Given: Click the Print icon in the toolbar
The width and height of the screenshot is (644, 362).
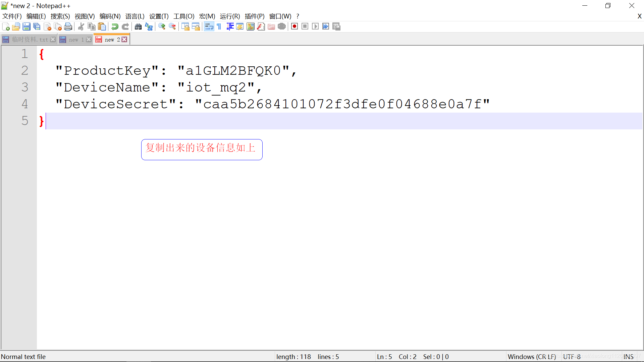Looking at the screenshot, I should [x=68, y=26].
